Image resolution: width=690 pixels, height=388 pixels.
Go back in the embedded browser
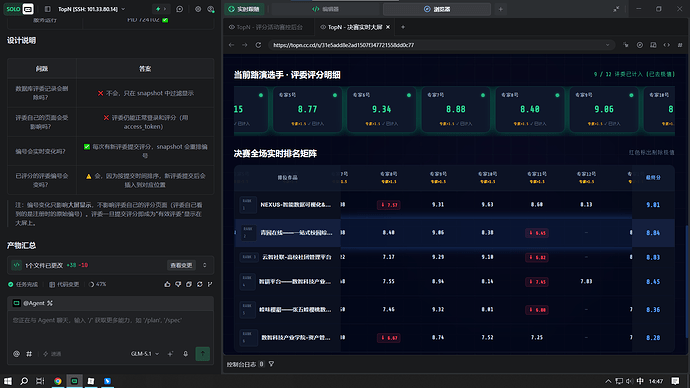[231, 45]
